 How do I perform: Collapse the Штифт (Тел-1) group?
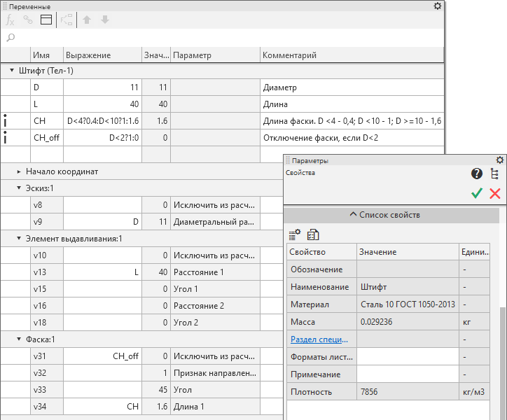[12, 71]
